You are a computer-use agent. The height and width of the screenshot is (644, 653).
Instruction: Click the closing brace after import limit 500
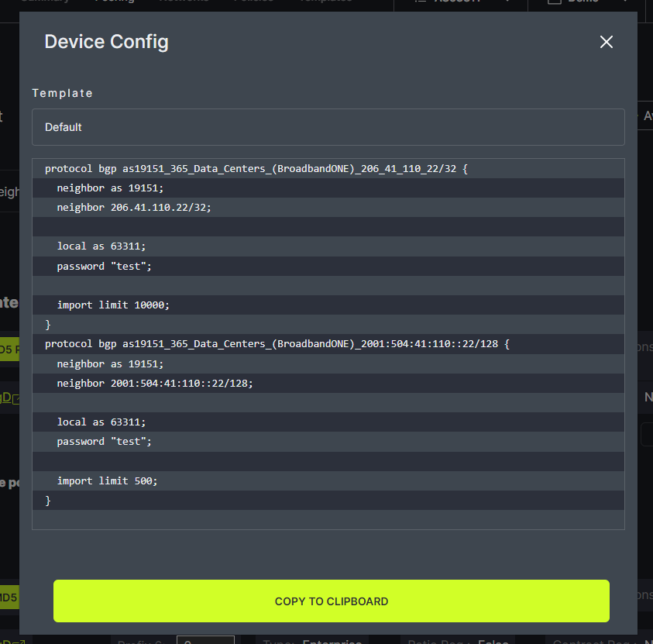48,500
